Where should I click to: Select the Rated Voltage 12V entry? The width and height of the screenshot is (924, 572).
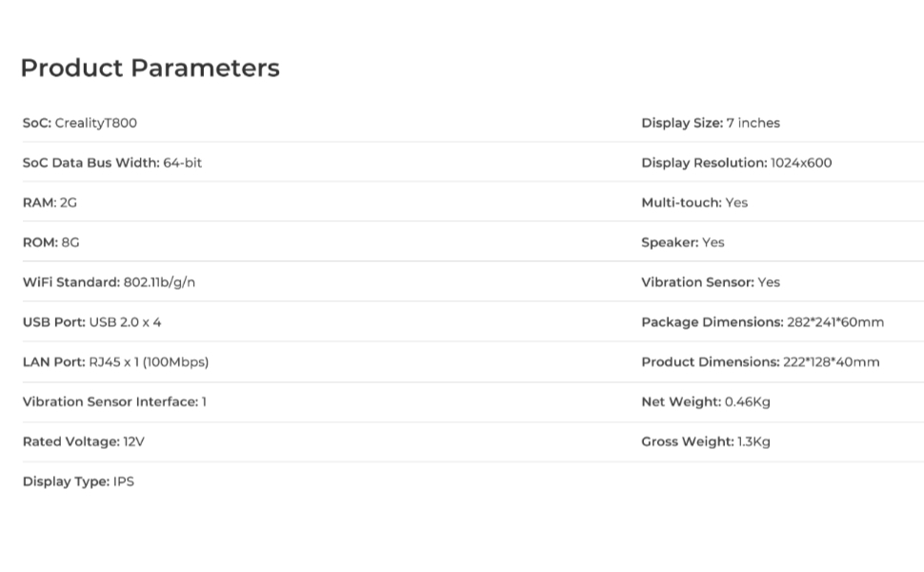[84, 442]
